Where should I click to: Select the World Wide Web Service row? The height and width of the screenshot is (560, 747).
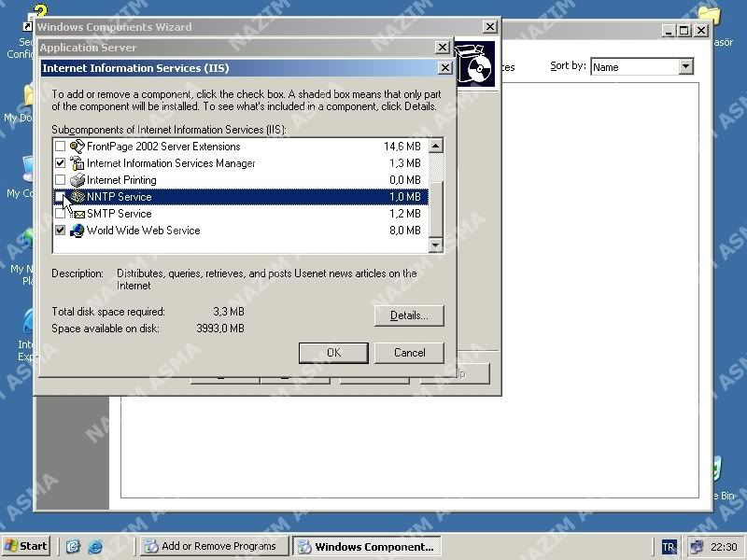(241, 231)
